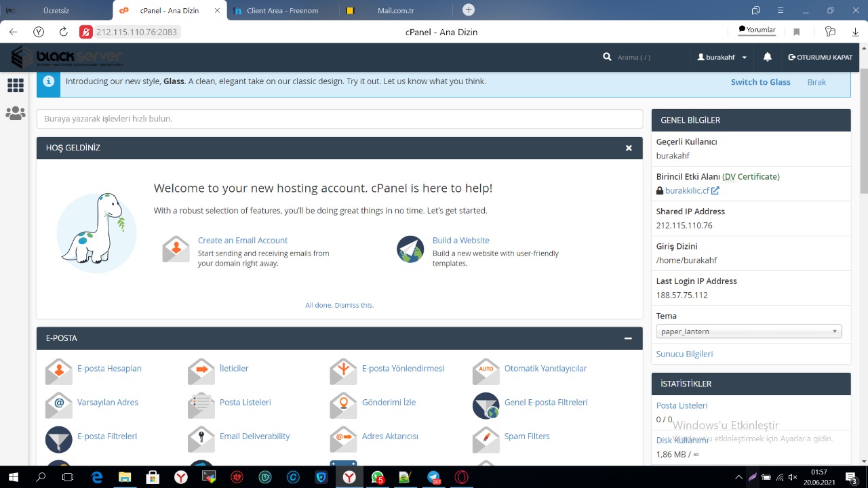Open the Sunucu Bilgileri link

coord(684,354)
